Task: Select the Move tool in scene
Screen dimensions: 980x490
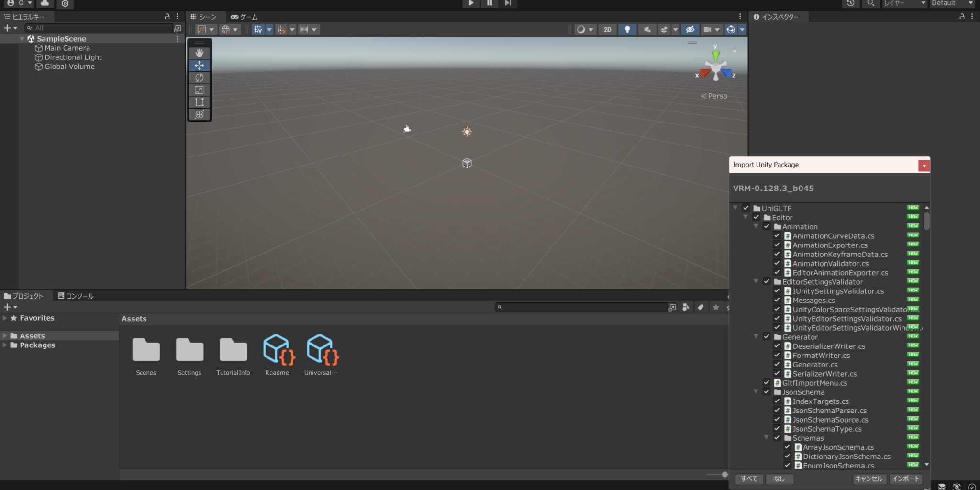Action: click(x=200, y=66)
